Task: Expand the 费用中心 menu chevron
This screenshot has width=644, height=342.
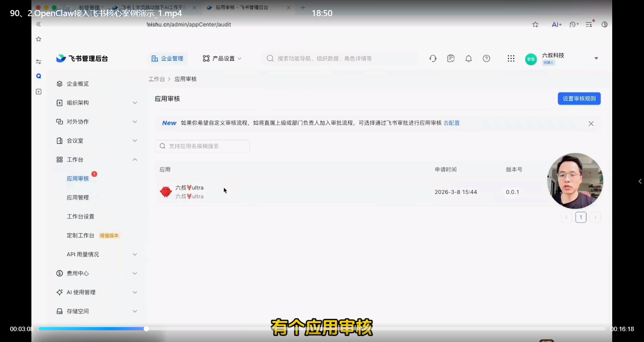Action: (x=135, y=273)
